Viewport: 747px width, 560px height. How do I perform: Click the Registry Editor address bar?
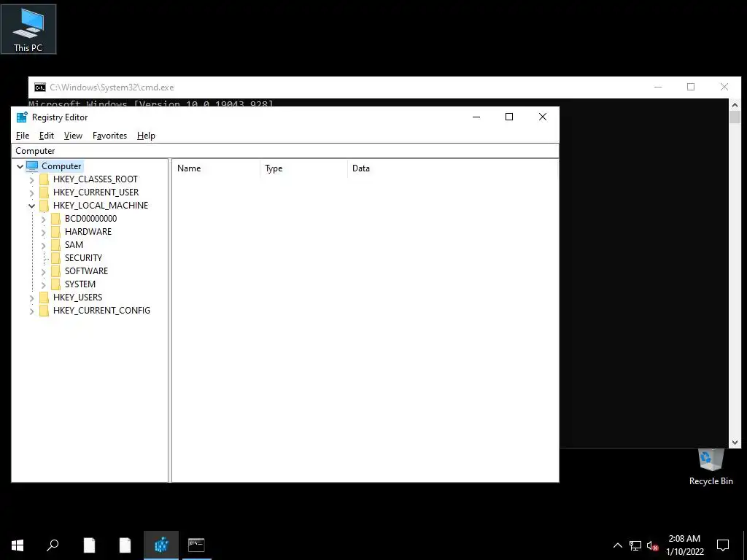coord(285,151)
